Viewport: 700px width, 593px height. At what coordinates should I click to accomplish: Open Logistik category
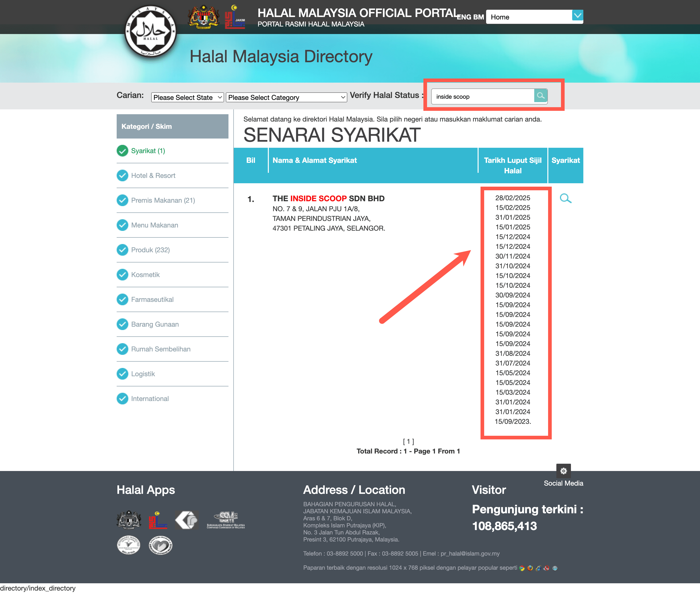pyautogui.click(x=143, y=374)
